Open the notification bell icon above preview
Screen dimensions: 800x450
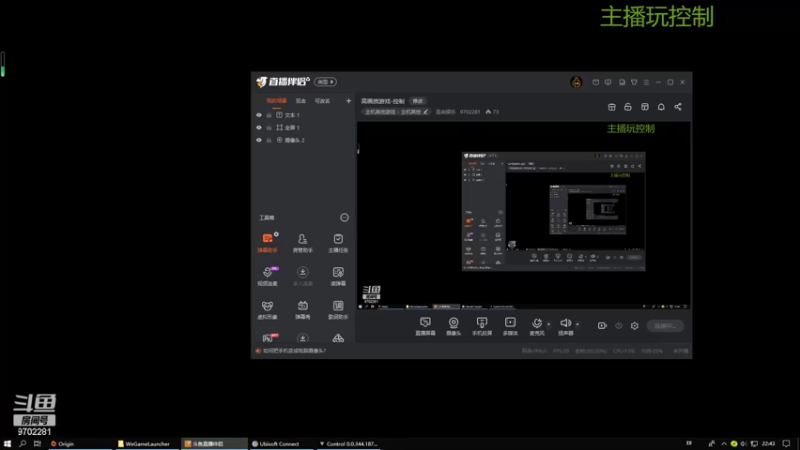661,107
